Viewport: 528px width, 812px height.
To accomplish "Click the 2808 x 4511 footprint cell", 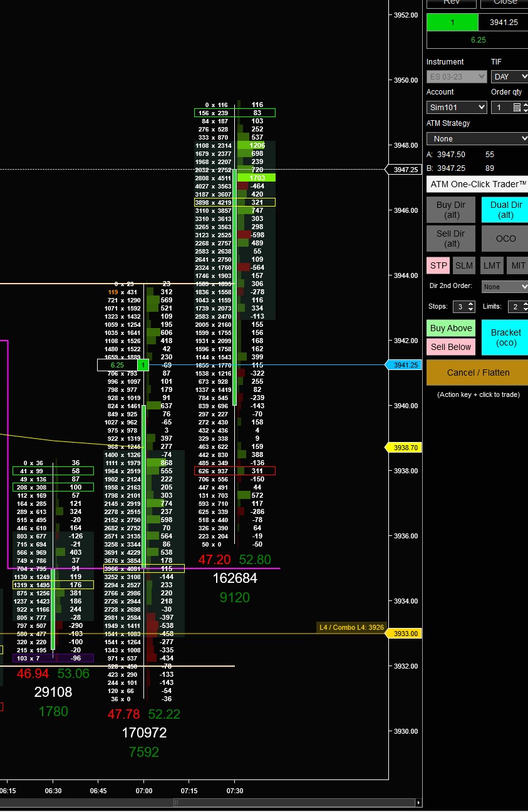I will [213, 178].
